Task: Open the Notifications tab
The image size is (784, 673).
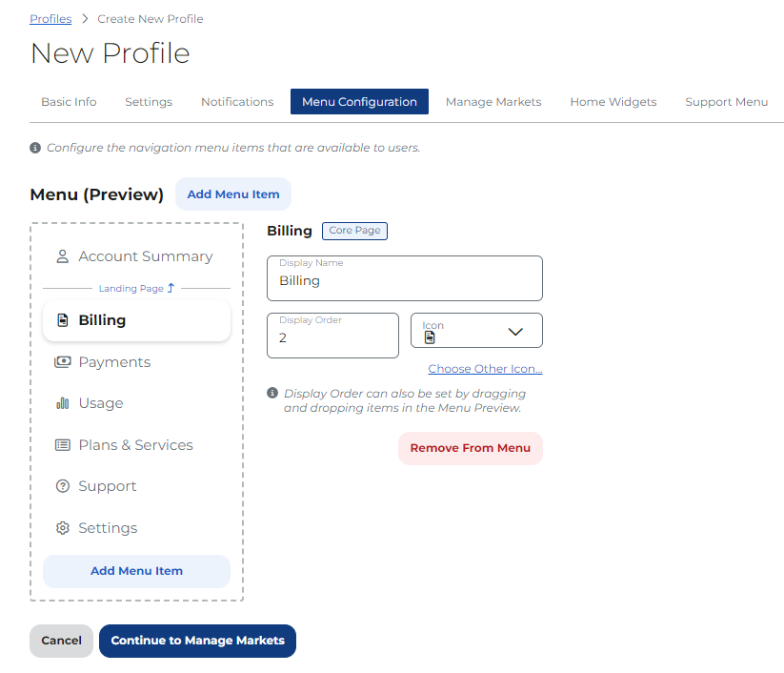Action: click(237, 102)
